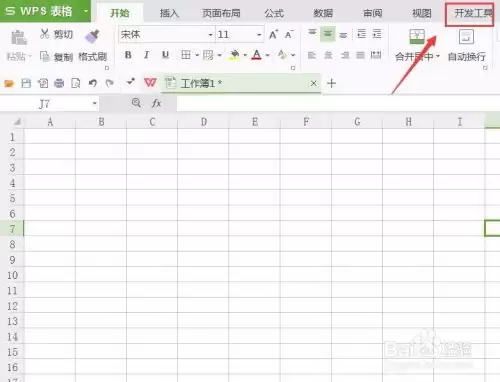Click the Undo arrow icon

[x=93, y=83]
